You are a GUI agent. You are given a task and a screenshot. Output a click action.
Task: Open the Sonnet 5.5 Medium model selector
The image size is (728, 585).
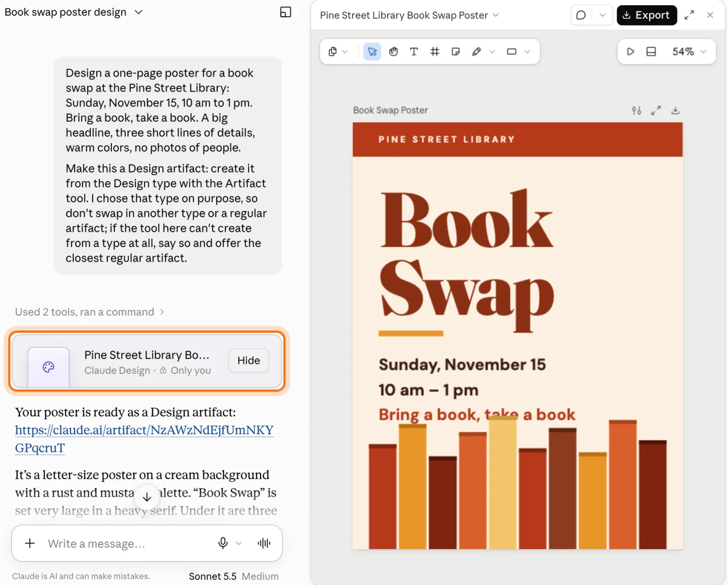point(233,576)
